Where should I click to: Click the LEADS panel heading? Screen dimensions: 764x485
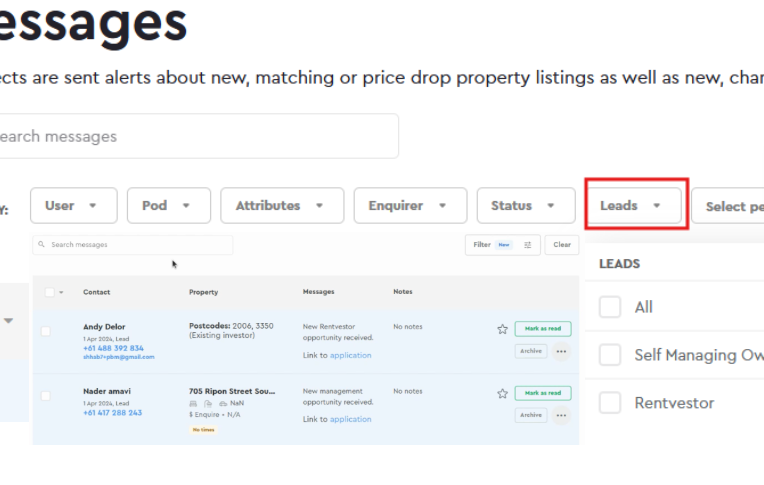[x=619, y=264]
